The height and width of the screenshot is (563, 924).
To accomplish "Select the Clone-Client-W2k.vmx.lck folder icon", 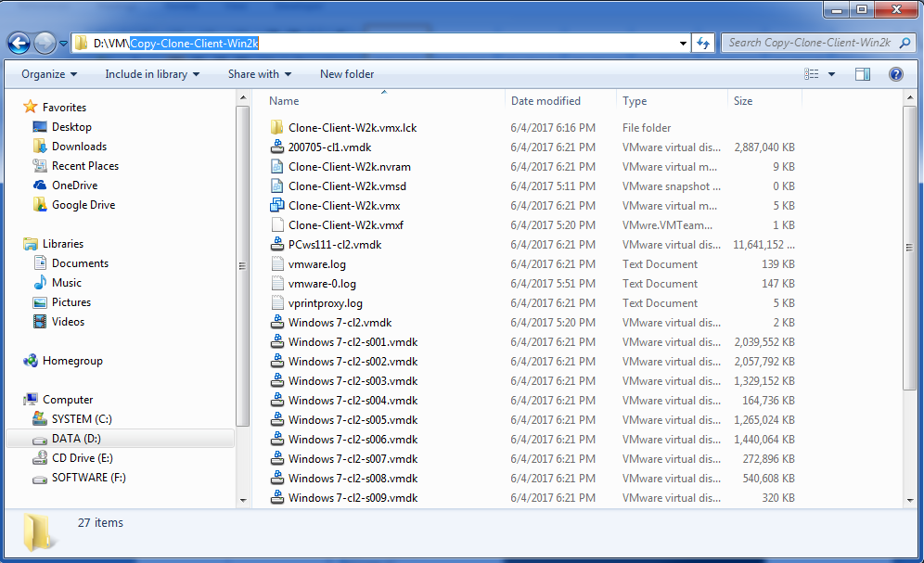I will [277, 128].
